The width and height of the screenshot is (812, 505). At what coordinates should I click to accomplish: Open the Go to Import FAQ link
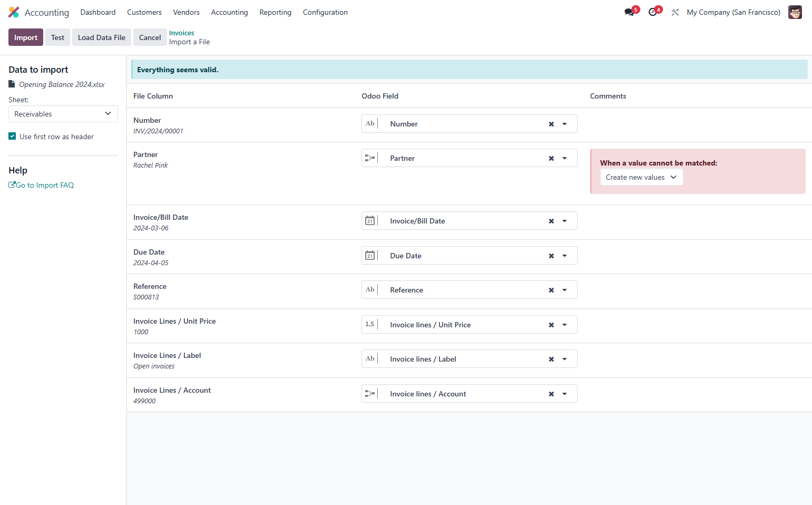tap(41, 185)
